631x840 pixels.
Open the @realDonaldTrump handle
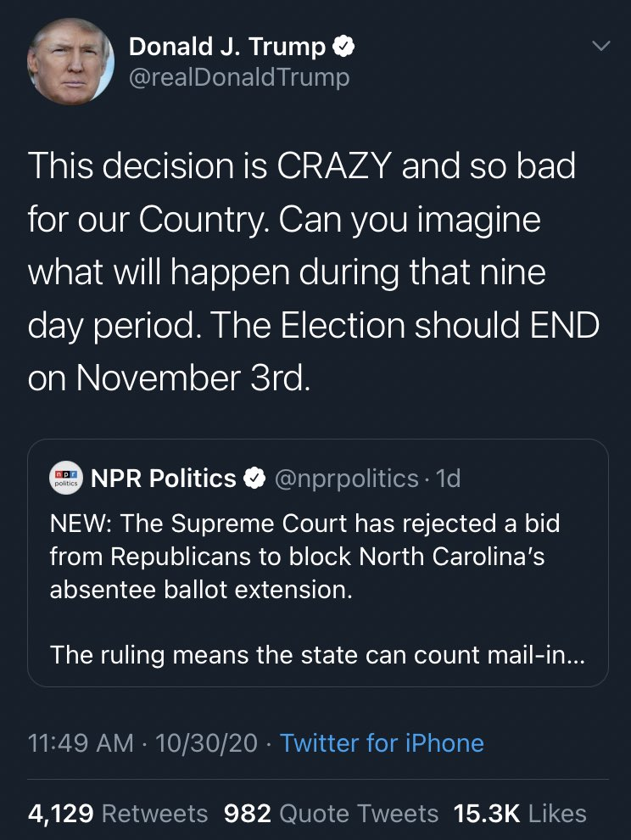pos(239,77)
